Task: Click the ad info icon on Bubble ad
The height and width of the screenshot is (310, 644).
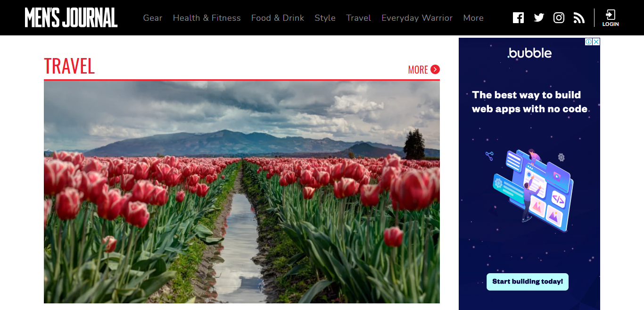Action: coord(588,42)
